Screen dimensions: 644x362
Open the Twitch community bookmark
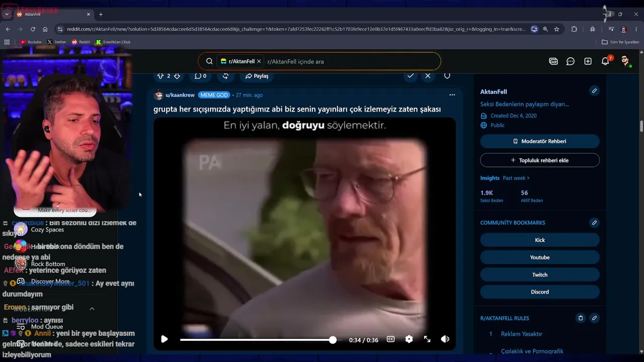540,275
